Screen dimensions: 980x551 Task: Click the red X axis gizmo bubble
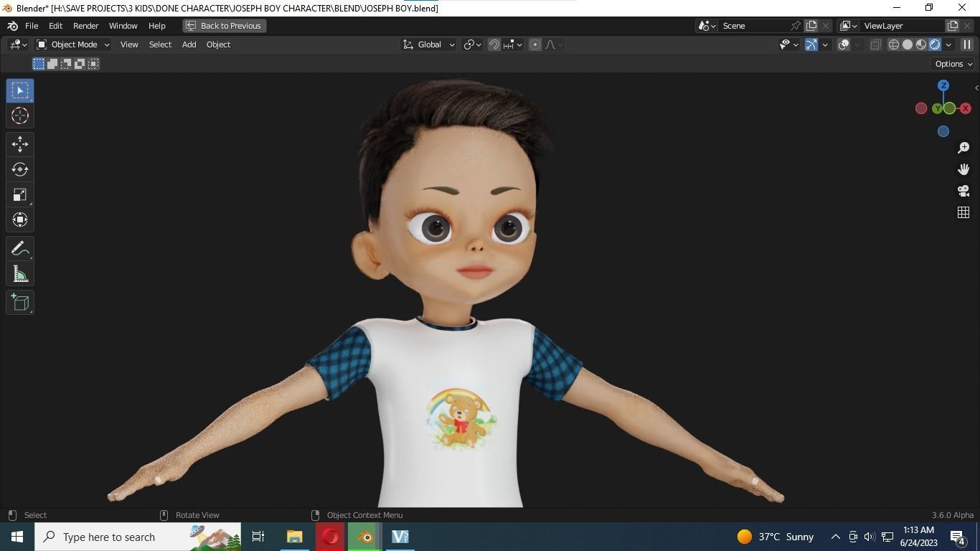[x=966, y=108]
